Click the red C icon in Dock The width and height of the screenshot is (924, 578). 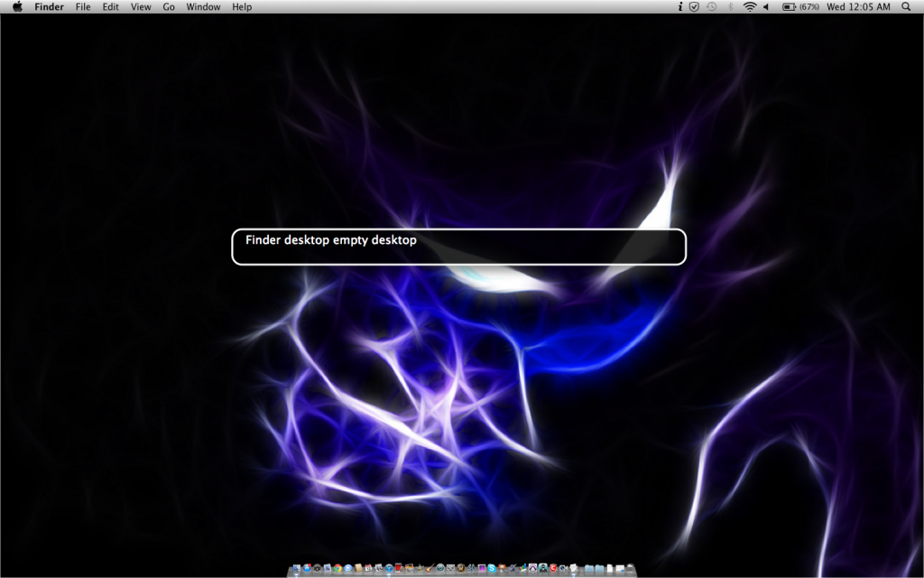(553, 569)
